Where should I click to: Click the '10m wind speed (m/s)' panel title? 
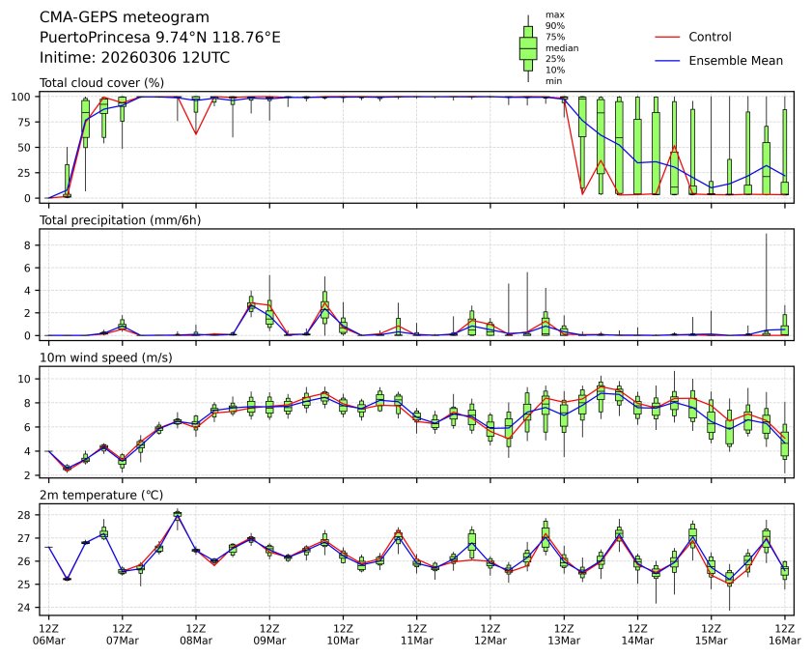[104, 357]
